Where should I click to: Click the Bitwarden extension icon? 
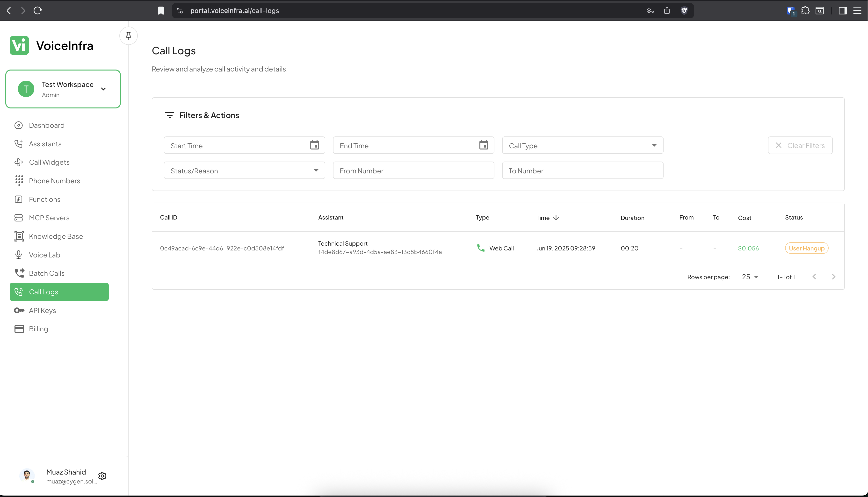[x=791, y=11]
